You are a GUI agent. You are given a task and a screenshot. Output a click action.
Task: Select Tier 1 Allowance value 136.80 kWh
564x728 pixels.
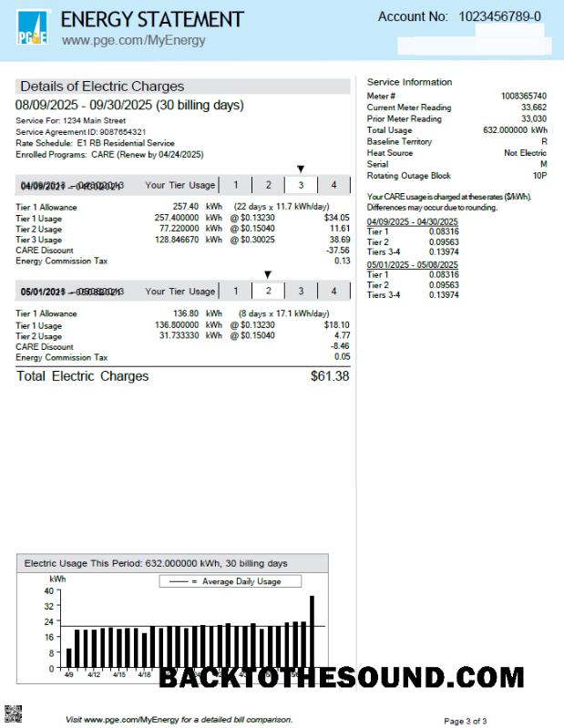tap(198, 313)
